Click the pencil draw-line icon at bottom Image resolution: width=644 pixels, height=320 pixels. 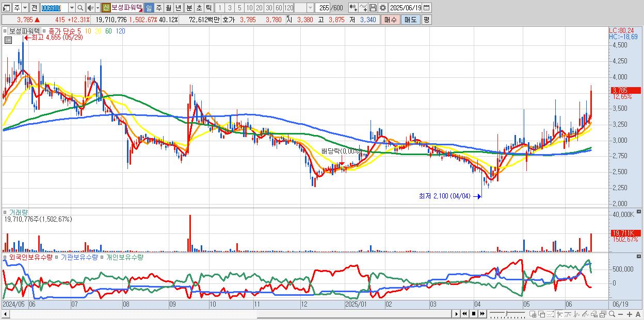pyautogui.click(x=585, y=314)
